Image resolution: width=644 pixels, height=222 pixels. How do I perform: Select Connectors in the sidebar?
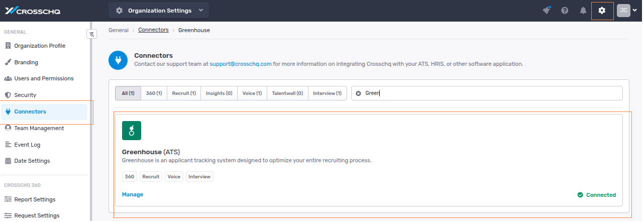pos(44,112)
